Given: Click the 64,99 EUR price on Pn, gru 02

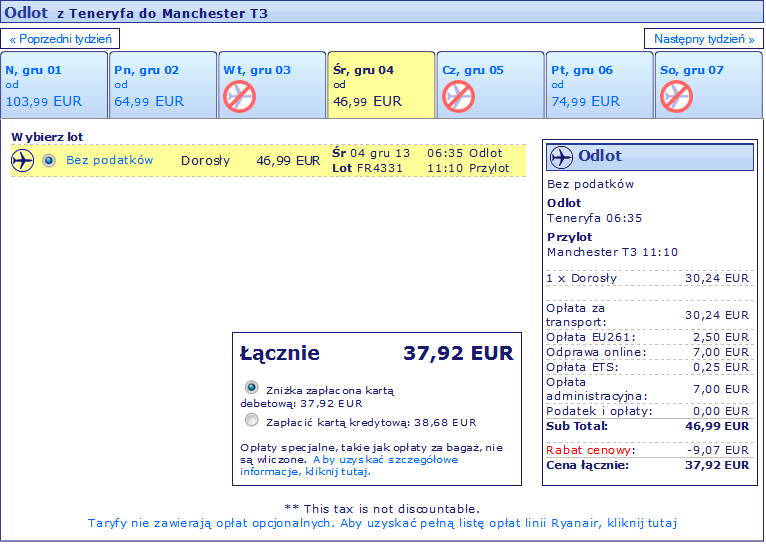Looking at the screenshot, I should [x=149, y=102].
